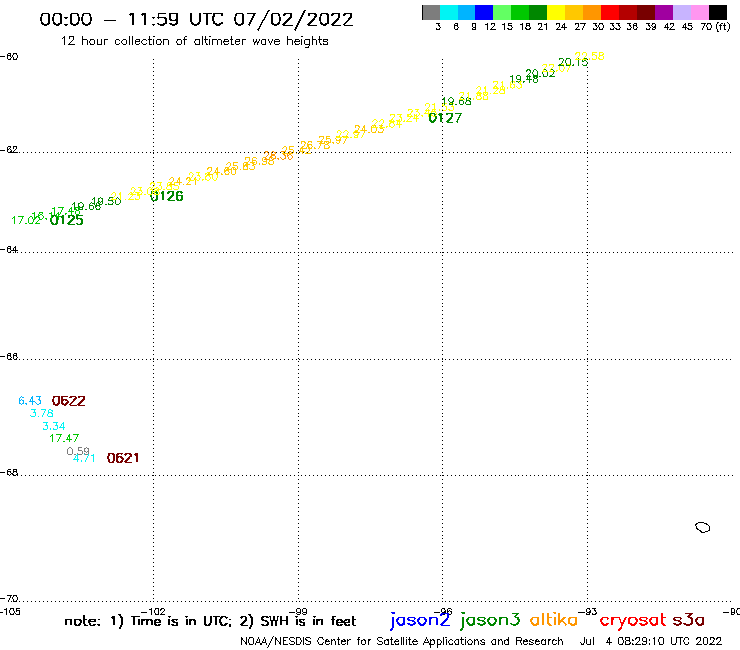Click the NOAA/NESDIS Center credit line
This screenshot has height=650, width=740.
click(402, 642)
